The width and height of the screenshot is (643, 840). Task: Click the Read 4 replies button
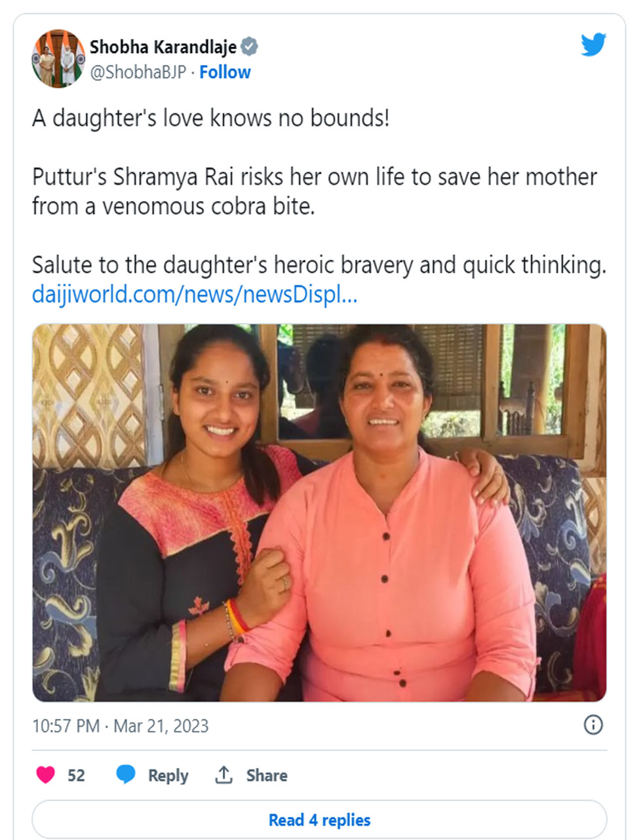point(319,820)
